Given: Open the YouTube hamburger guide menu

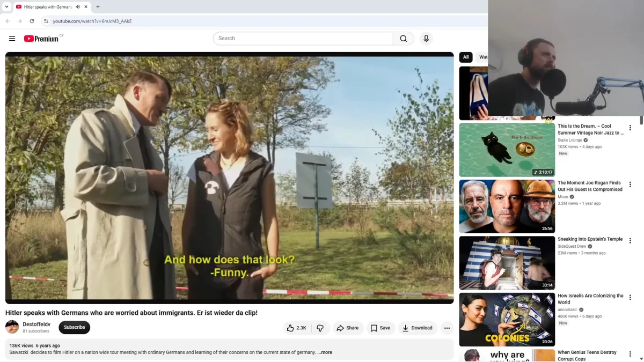Looking at the screenshot, I should pos(12,39).
